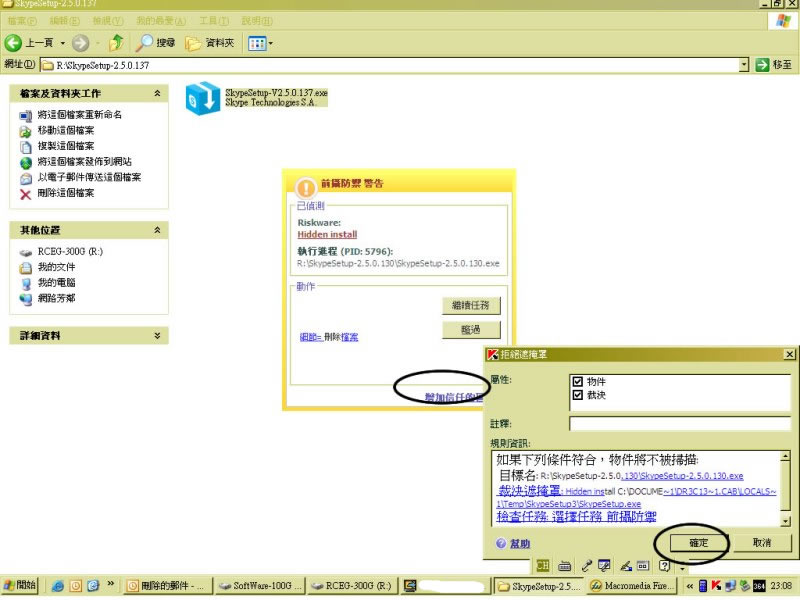Click the Hidden install riskware link
The image size is (800, 600).
[x=327, y=235]
